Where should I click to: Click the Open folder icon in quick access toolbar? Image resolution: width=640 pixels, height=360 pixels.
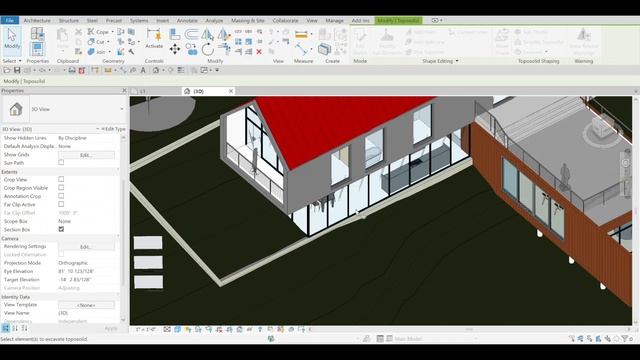7,70
